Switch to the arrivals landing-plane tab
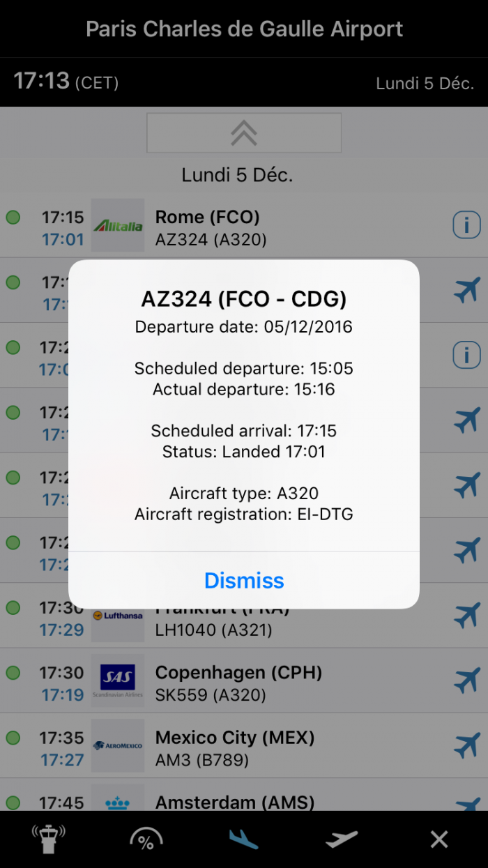Image resolution: width=488 pixels, height=868 pixels. click(244, 839)
